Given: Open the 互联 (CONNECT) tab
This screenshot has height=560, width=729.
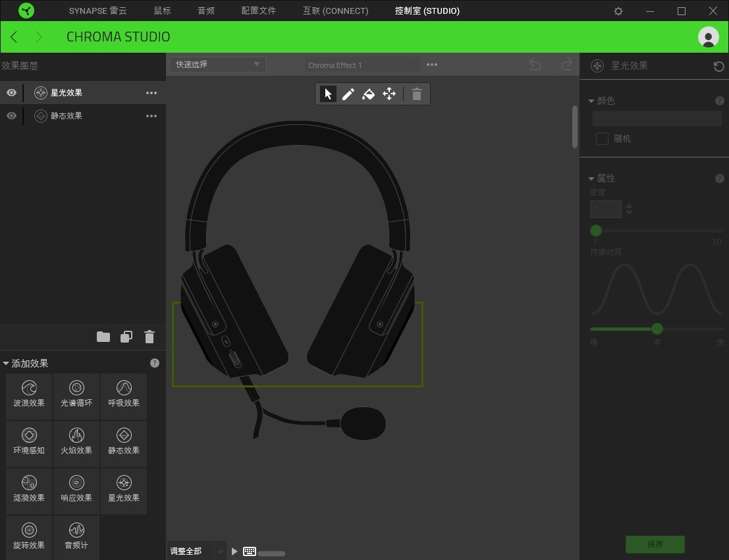Looking at the screenshot, I should (x=335, y=11).
